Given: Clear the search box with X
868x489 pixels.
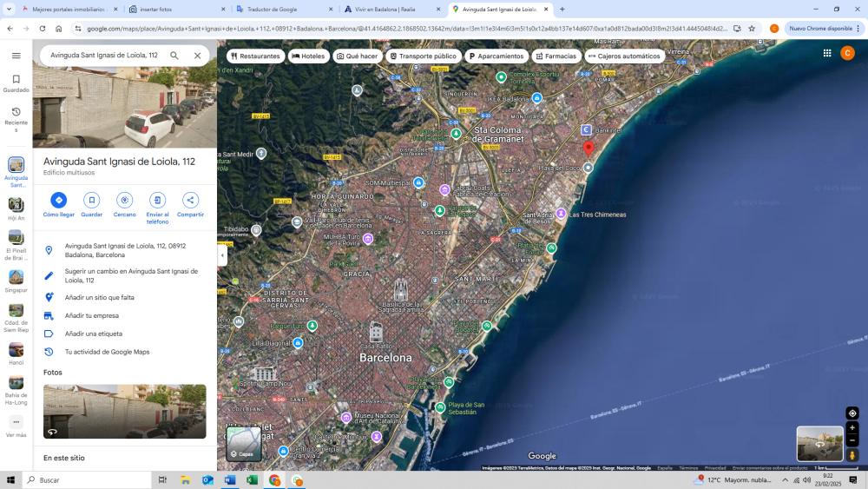Looking at the screenshot, I should 198,56.
